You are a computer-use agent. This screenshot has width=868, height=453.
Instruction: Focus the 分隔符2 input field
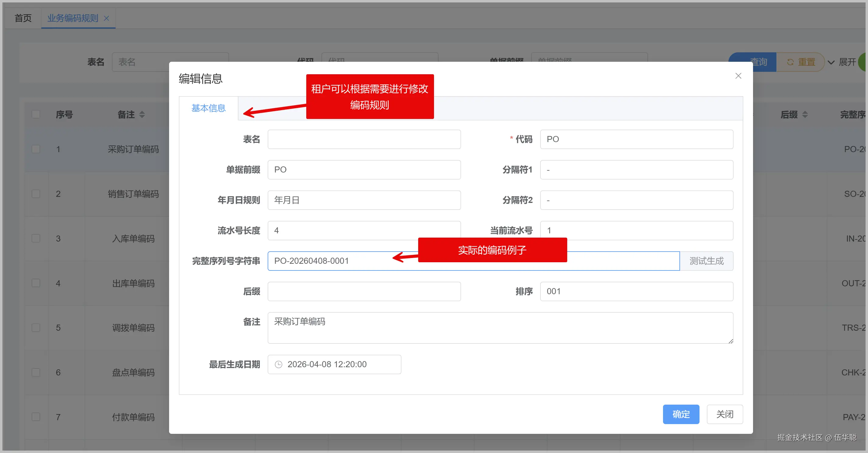pyautogui.click(x=637, y=200)
